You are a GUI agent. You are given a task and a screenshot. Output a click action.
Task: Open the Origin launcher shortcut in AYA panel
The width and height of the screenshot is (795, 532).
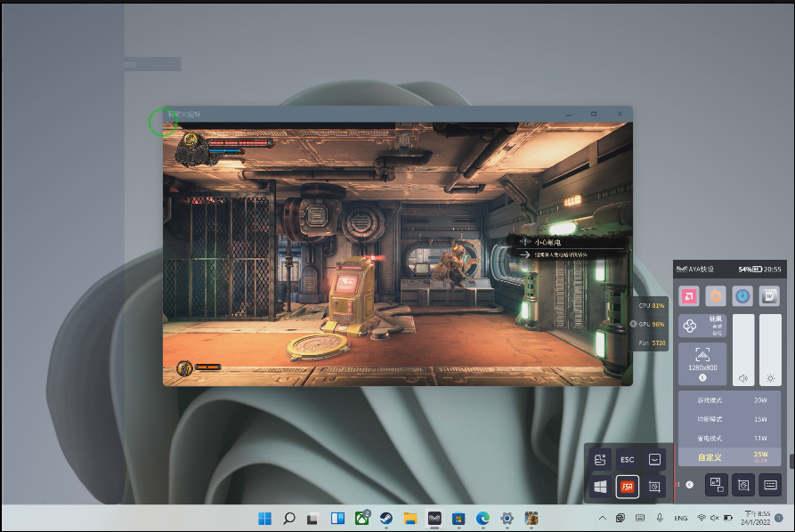[x=716, y=296]
